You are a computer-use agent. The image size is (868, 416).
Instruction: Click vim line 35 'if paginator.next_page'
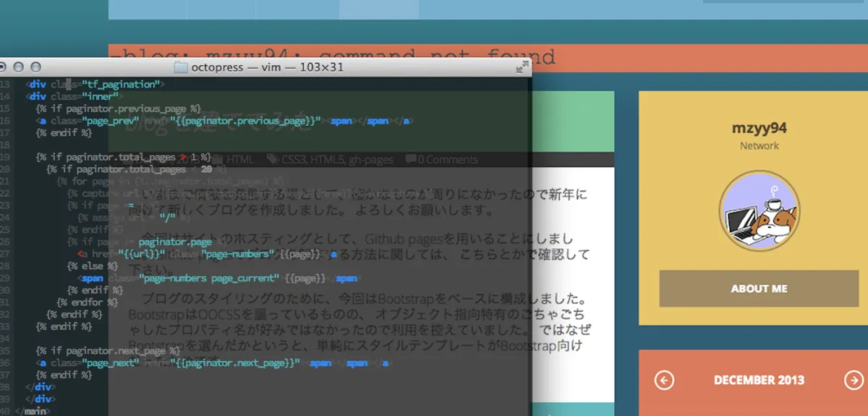107,350
